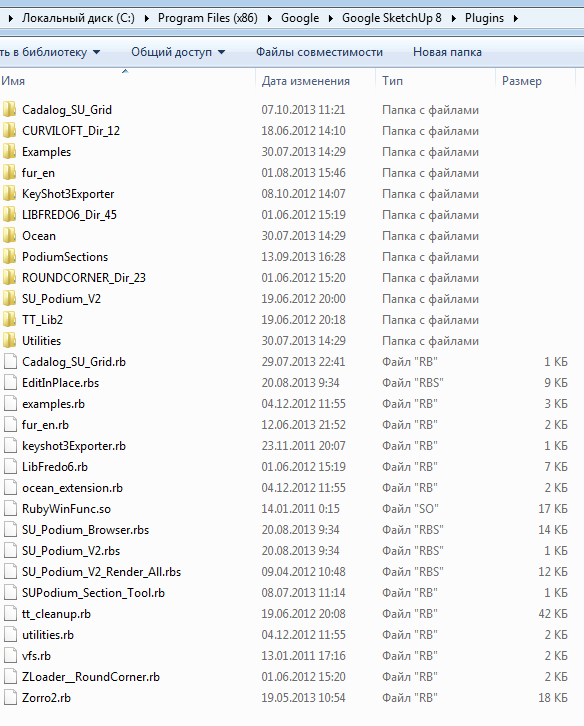Expand breadcrumb arrow after Google SketchUp 8
Screen dimensions: 584x726
click(x=453, y=19)
